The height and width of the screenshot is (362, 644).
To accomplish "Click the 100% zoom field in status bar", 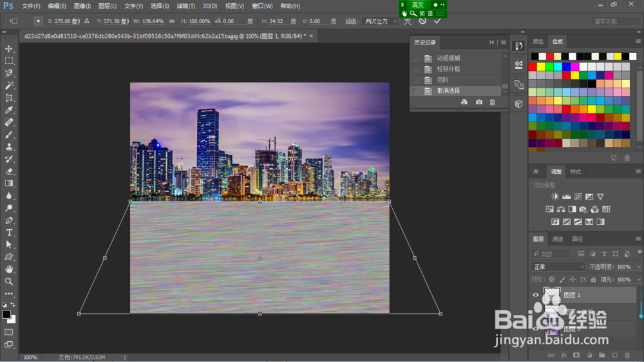I will click(x=30, y=357).
